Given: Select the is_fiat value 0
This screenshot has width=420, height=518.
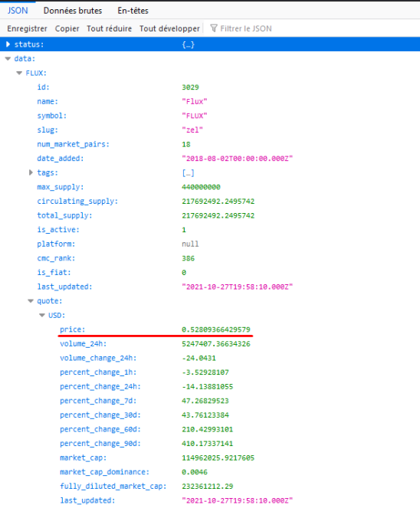Looking at the screenshot, I should click(x=184, y=273).
